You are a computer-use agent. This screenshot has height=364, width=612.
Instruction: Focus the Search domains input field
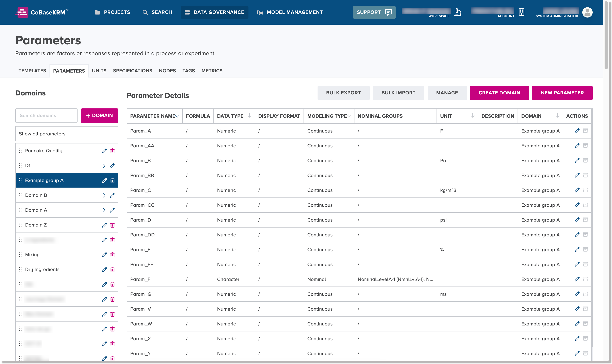tap(46, 116)
